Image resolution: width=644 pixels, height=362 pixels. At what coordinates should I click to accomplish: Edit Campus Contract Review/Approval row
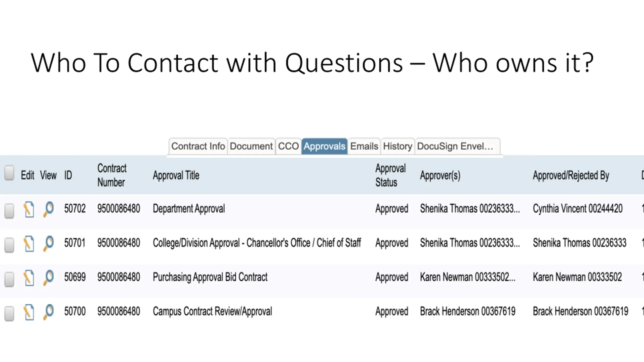click(29, 312)
